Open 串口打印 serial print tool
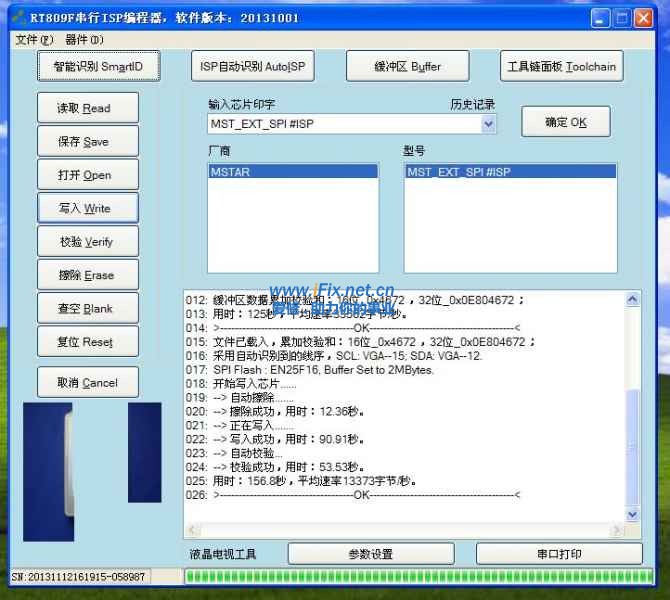 tap(559, 554)
